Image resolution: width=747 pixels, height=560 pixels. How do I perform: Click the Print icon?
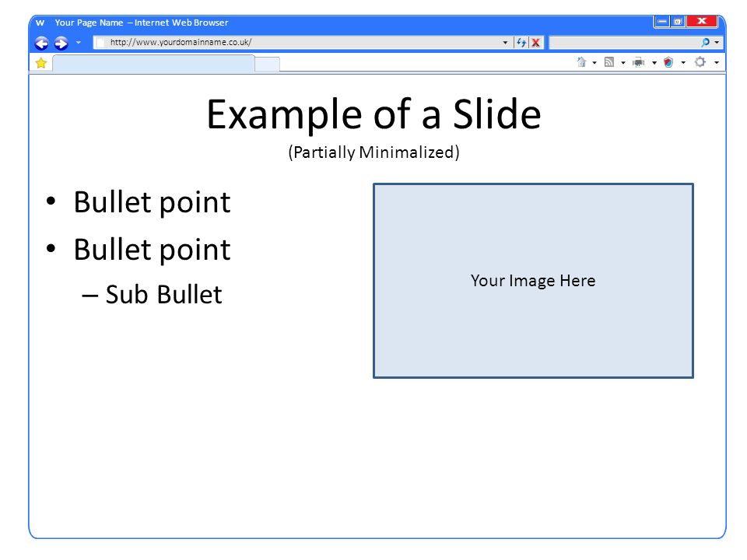click(x=638, y=62)
